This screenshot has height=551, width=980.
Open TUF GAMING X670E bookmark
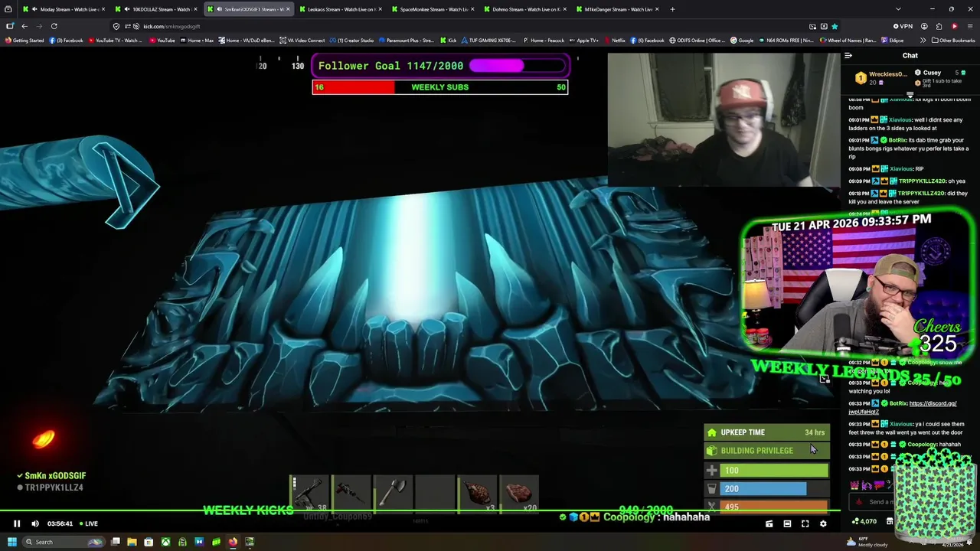pos(488,41)
